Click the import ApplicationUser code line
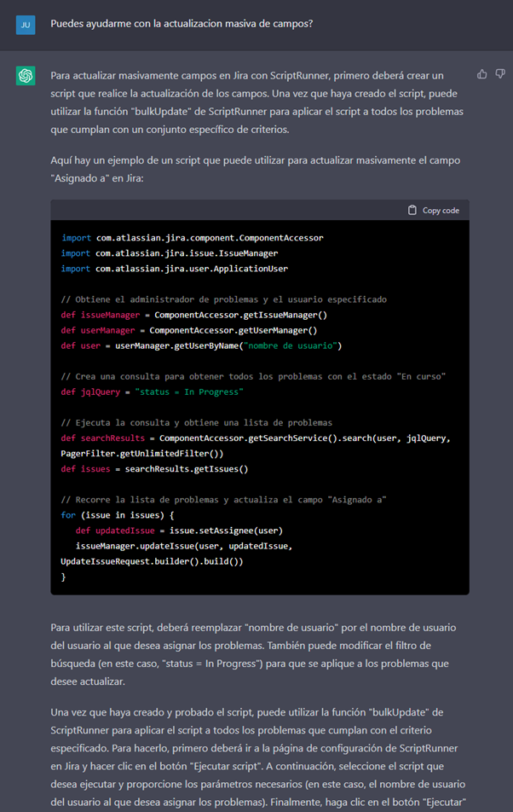Viewport: 513px width, 812px height. pyautogui.click(x=174, y=269)
